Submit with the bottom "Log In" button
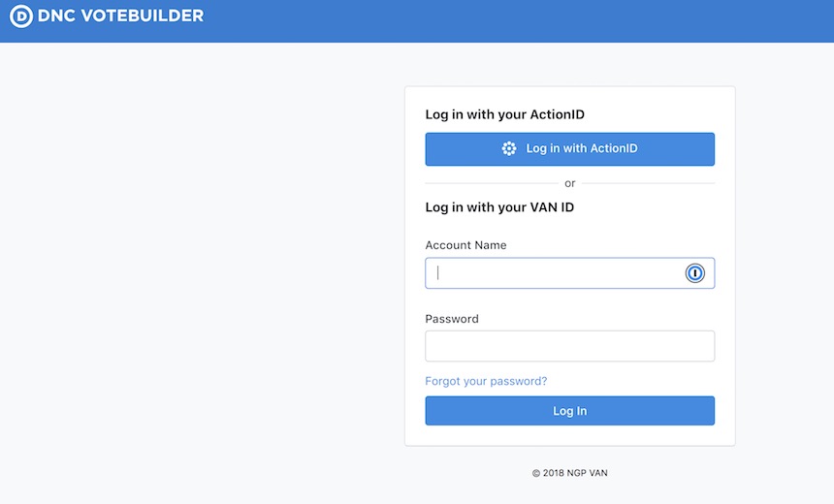Image resolution: width=834 pixels, height=504 pixels. pyautogui.click(x=569, y=410)
